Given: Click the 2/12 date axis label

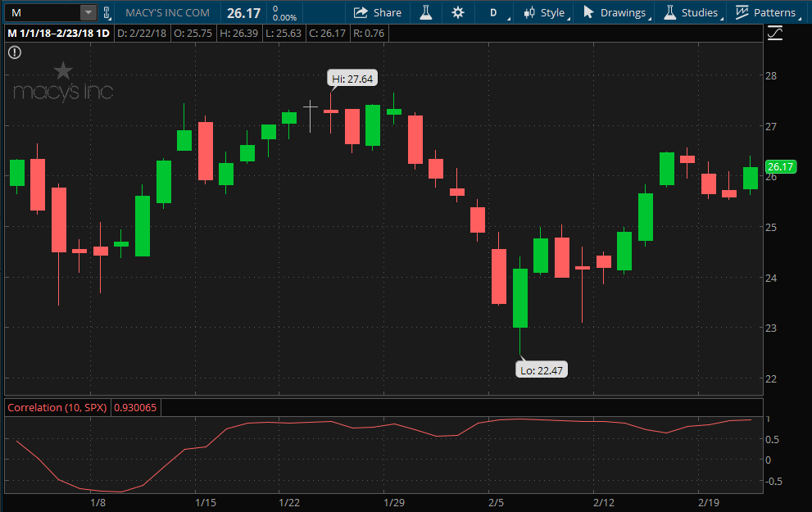Looking at the screenshot, I should click(x=604, y=502).
